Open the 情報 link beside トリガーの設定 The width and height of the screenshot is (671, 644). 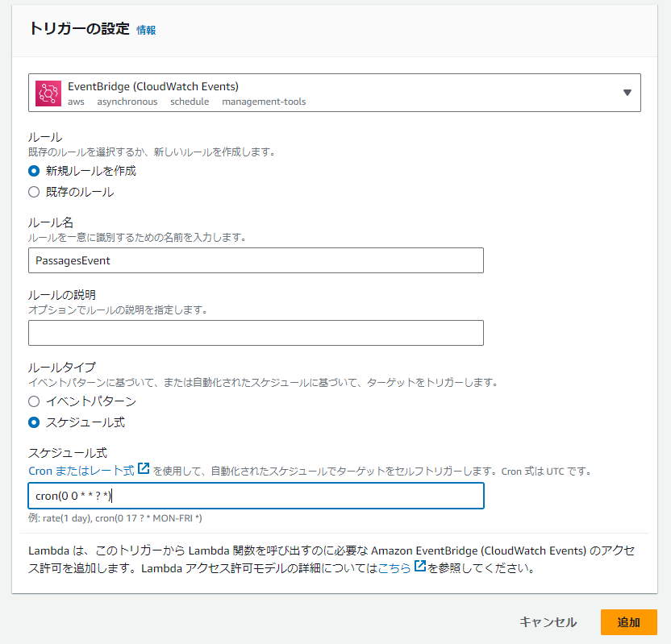point(146,30)
